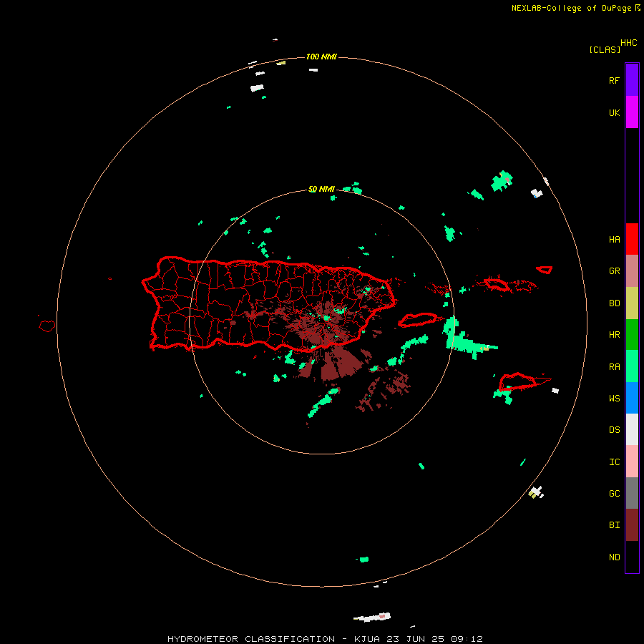Click the HA legend label
This screenshot has height=644, width=644.
(x=614, y=240)
